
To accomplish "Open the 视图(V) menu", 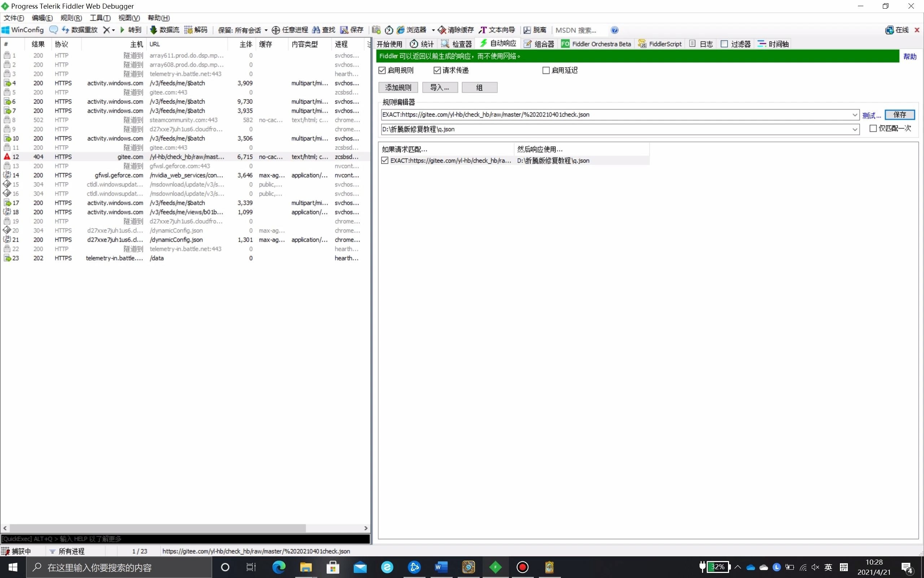I will coord(129,18).
